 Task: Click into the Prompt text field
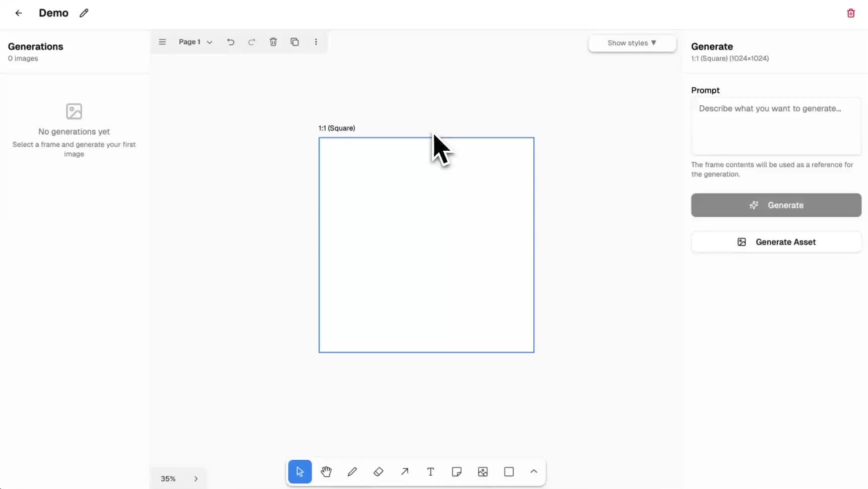coord(776,126)
